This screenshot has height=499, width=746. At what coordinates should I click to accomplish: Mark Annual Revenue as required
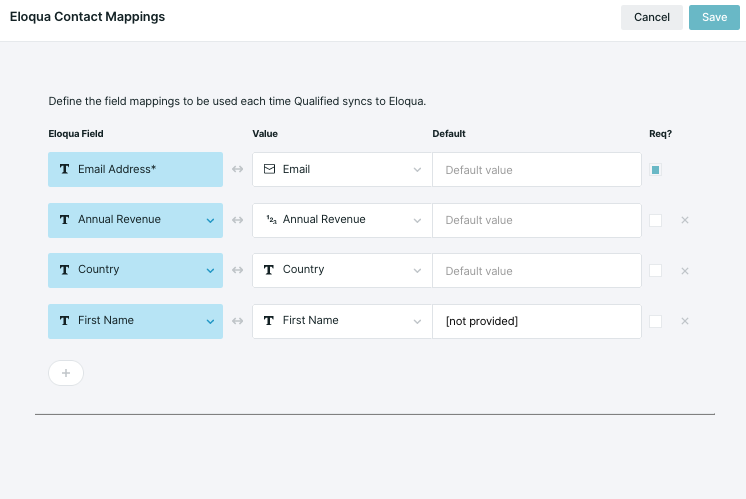[655, 220]
